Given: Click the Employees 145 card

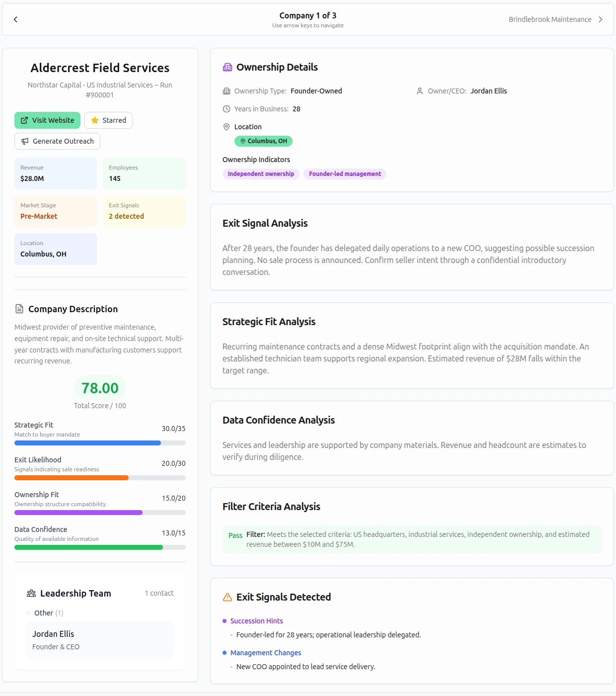Looking at the screenshot, I should pos(144,174).
